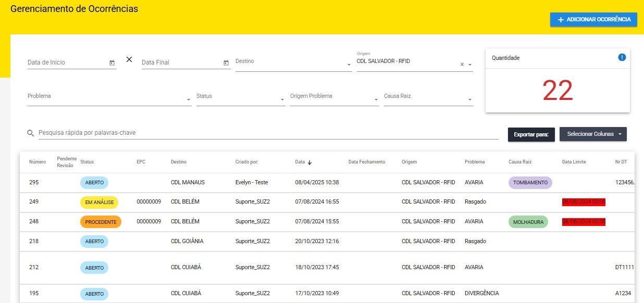Image resolution: width=644 pixels, height=303 pixels.
Task: Open the Data de Início calendar icon
Action: point(112,63)
